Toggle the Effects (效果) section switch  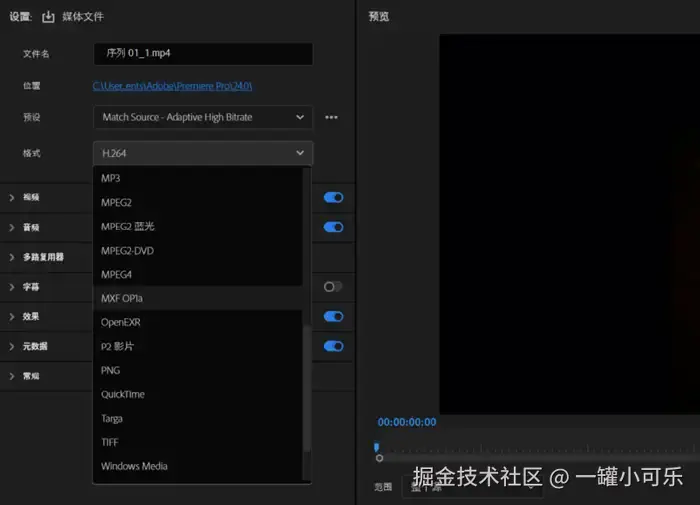pos(333,317)
